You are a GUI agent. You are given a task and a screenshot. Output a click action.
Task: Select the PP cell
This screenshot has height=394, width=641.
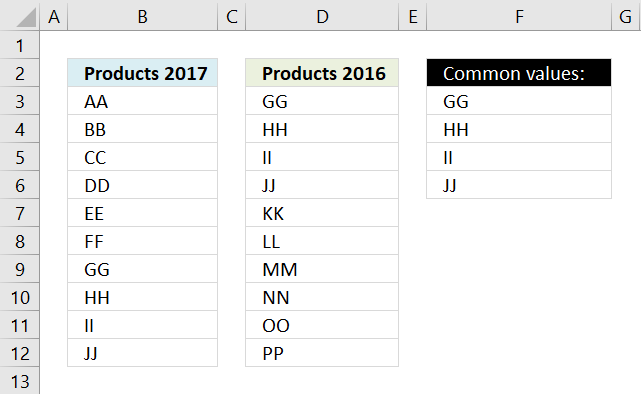[322, 353]
